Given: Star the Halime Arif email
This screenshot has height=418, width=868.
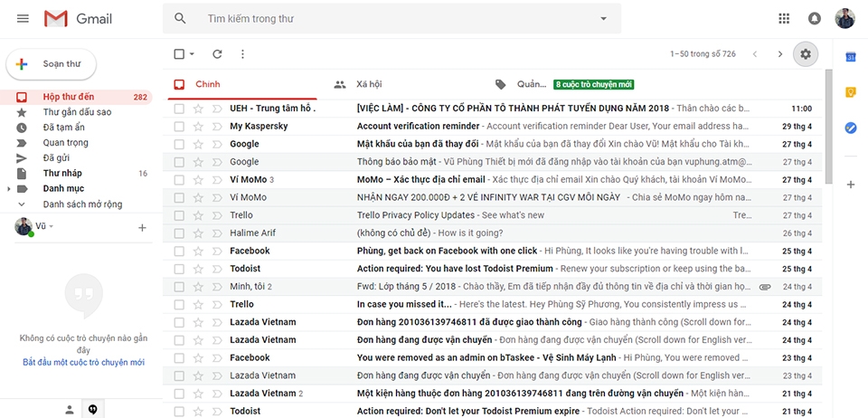Looking at the screenshot, I should click(198, 233).
